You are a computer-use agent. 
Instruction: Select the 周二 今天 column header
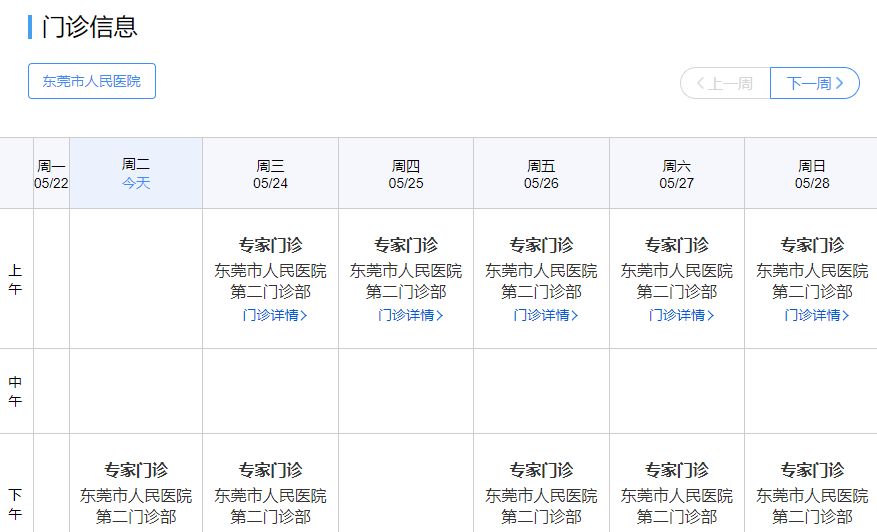point(136,173)
